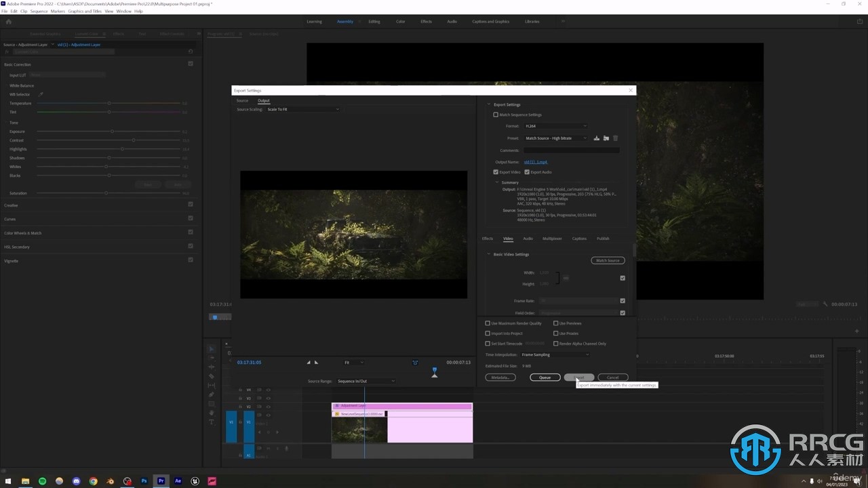
Task: Select the Slip tool
Action: coord(211,385)
